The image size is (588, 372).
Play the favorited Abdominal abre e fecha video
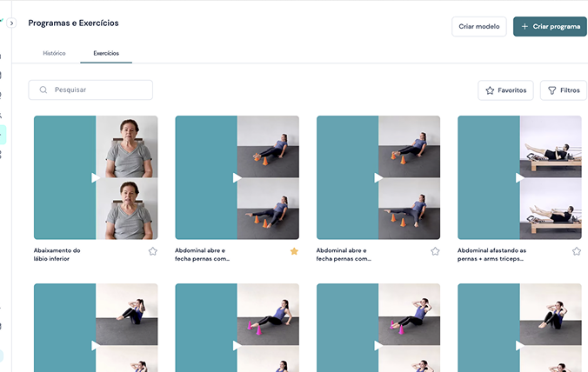click(237, 177)
